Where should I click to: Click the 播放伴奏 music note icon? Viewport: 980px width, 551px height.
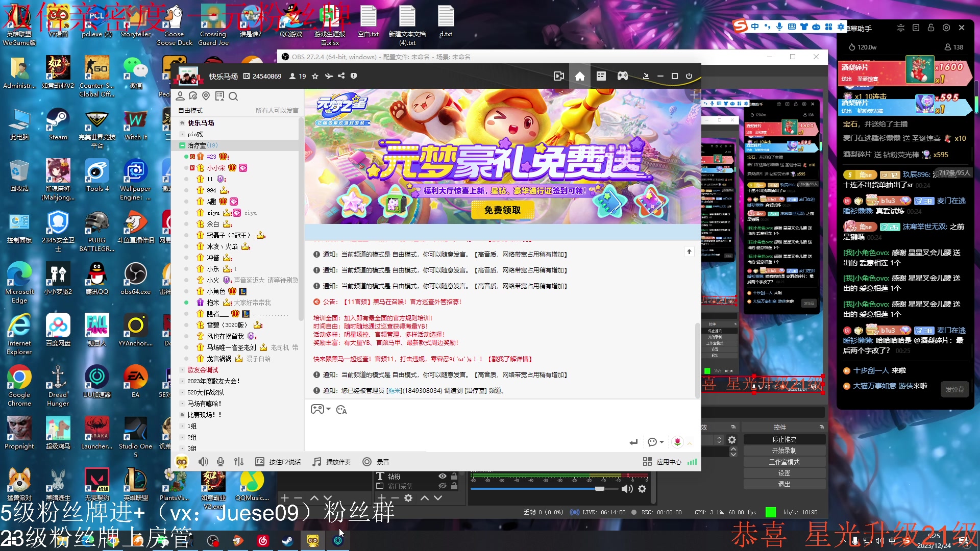coord(316,461)
